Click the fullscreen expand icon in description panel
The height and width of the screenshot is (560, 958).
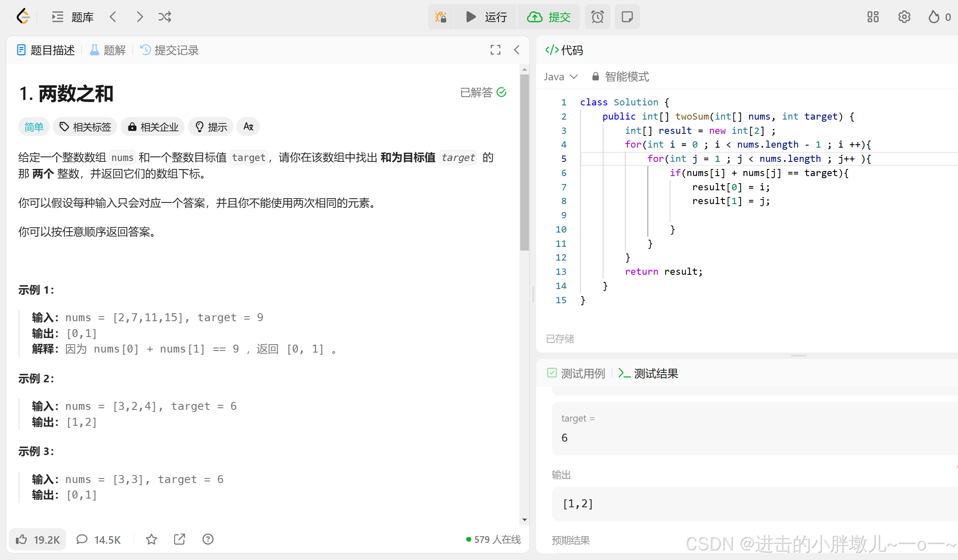coord(496,50)
